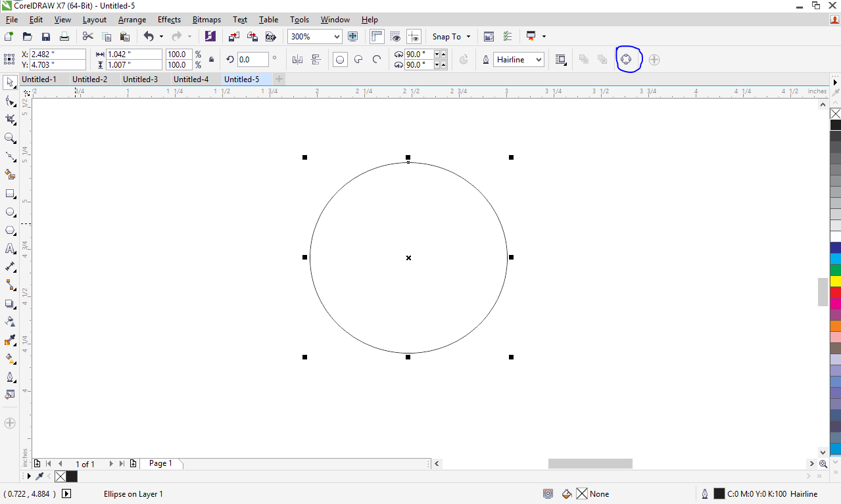841x504 pixels.
Task: Toggle Show Grid button
Action: [x=396, y=37]
